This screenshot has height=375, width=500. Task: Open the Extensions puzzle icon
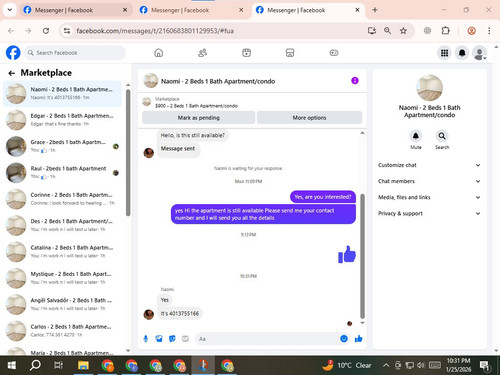[x=445, y=31]
